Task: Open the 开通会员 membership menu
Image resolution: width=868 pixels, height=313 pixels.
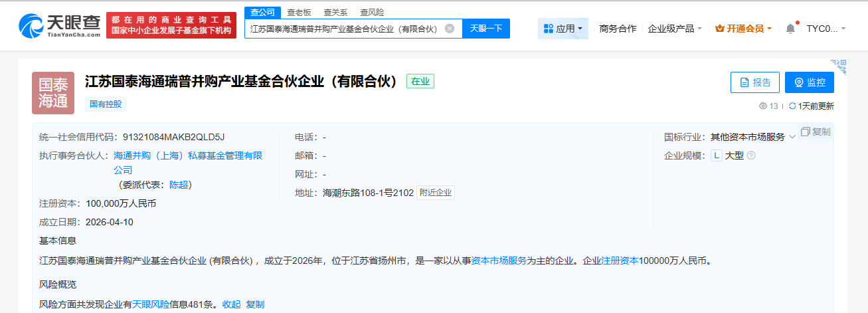Action: (744, 29)
